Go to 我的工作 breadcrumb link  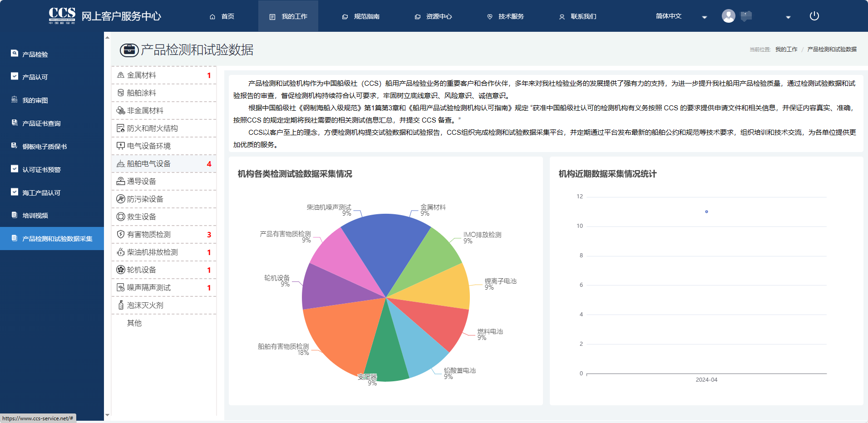(786, 49)
